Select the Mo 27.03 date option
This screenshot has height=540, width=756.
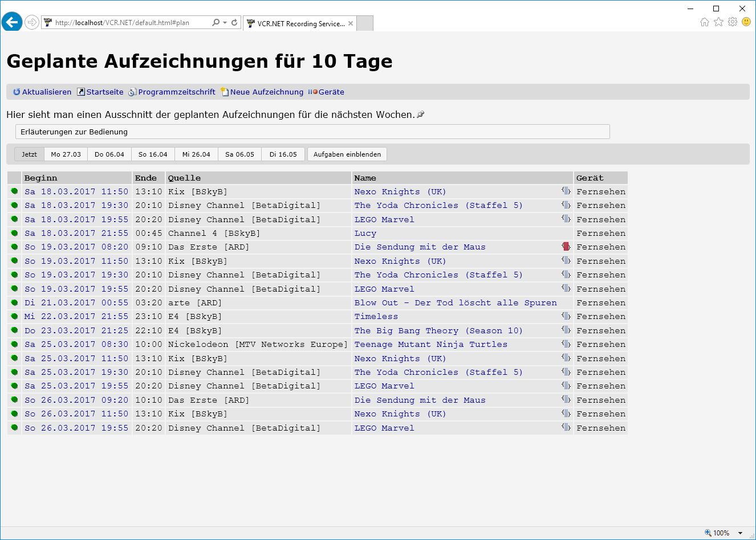click(66, 154)
